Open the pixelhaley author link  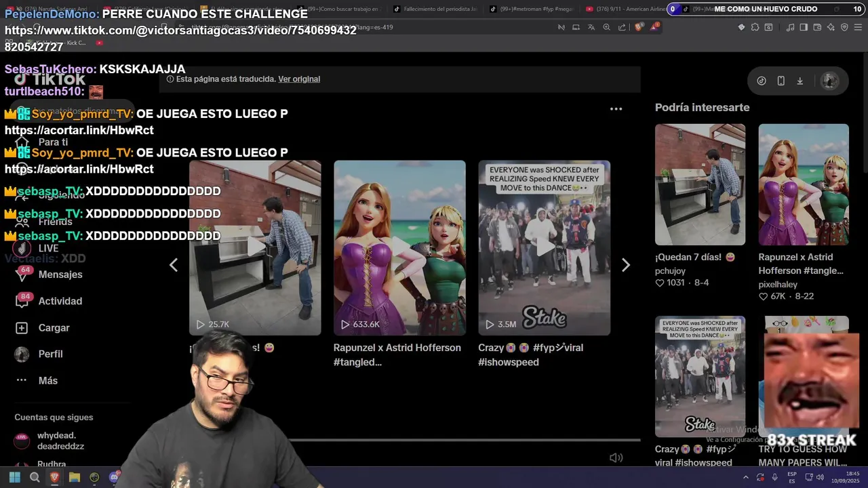(x=778, y=285)
